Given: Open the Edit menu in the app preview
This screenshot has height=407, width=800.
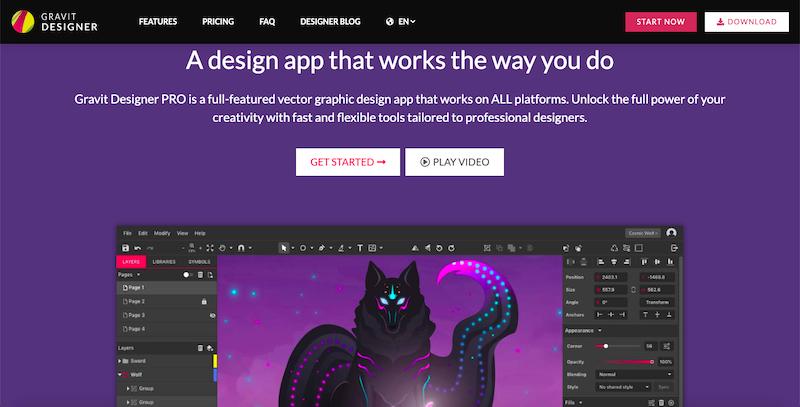Looking at the screenshot, I should [x=143, y=233].
